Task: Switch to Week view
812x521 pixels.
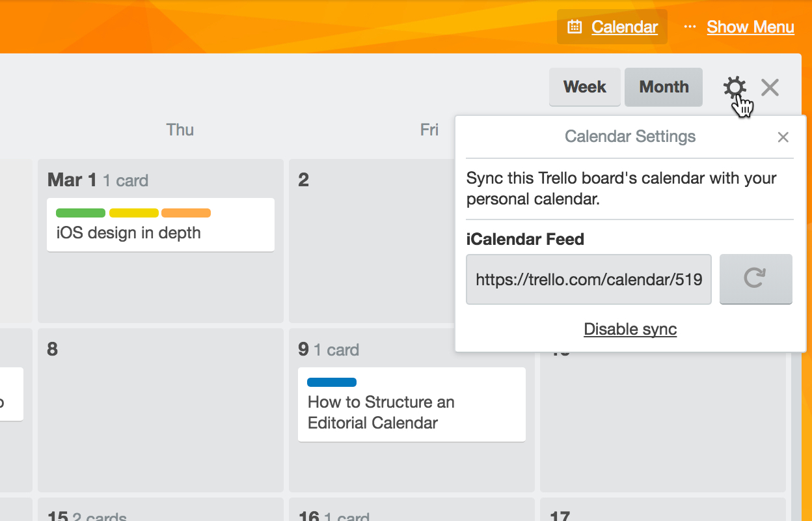Action: 584,87
